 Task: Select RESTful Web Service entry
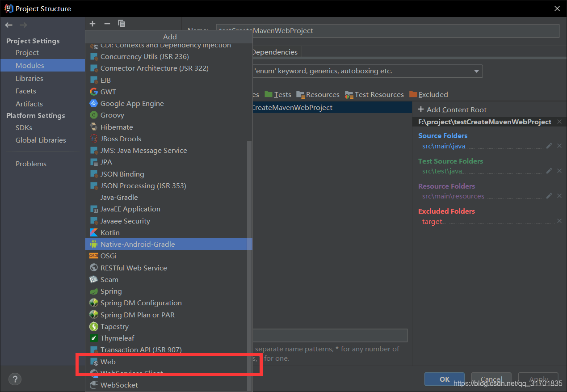coord(168,268)
